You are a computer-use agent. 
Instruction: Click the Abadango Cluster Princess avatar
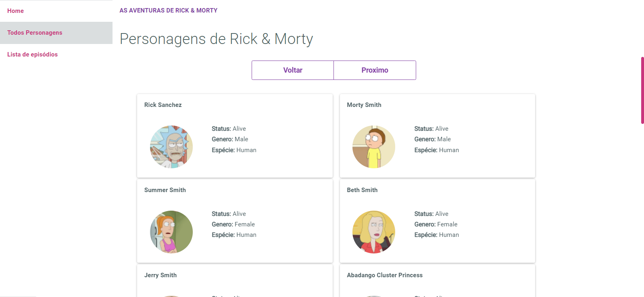373,296
